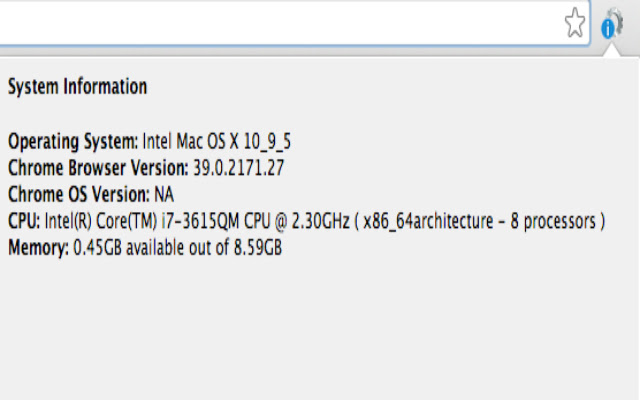This screenshot has width=640, height=400.
Task: Click the System Information heading
Action: [77, 87]
